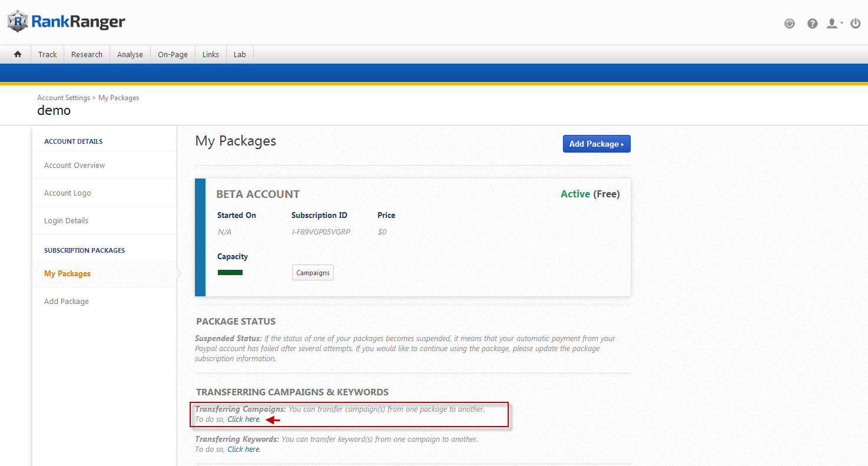
Task: Click the green Capacity bar
Action: (x=230, y=272)
